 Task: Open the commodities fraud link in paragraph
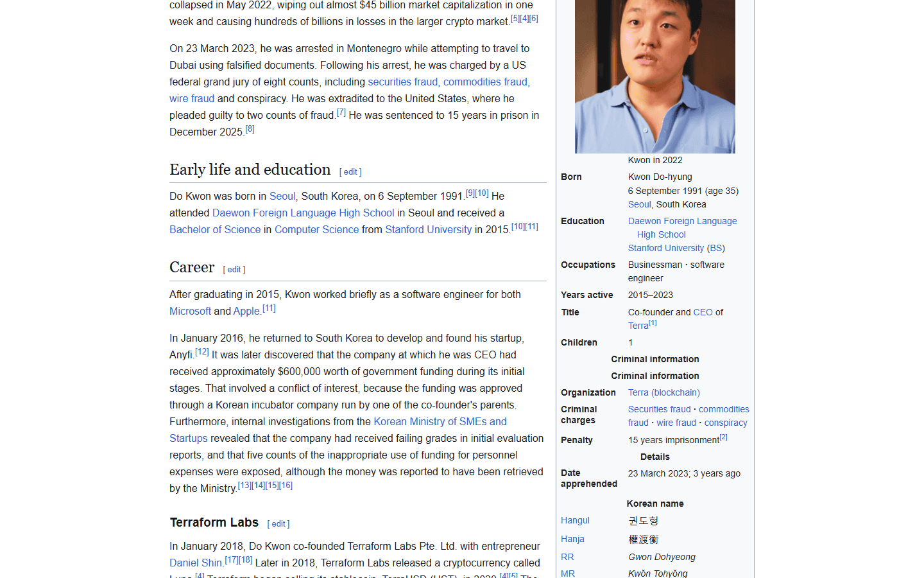coord(485,82)
